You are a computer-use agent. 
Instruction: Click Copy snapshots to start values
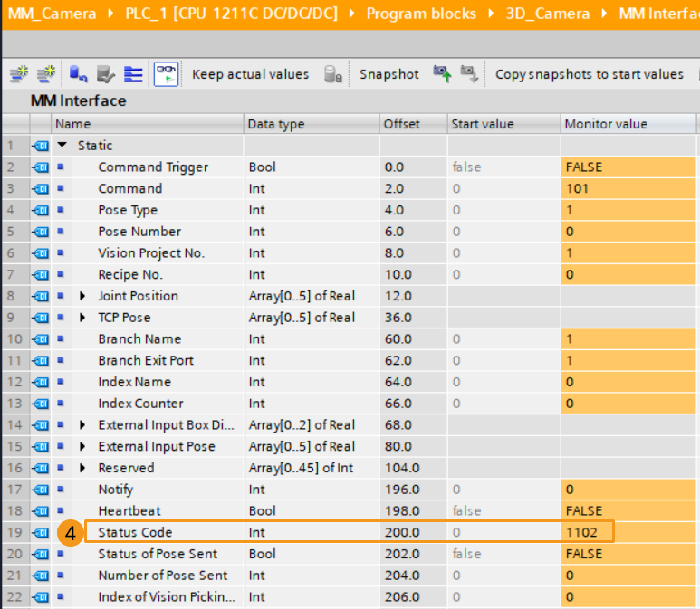pos(589,74)
